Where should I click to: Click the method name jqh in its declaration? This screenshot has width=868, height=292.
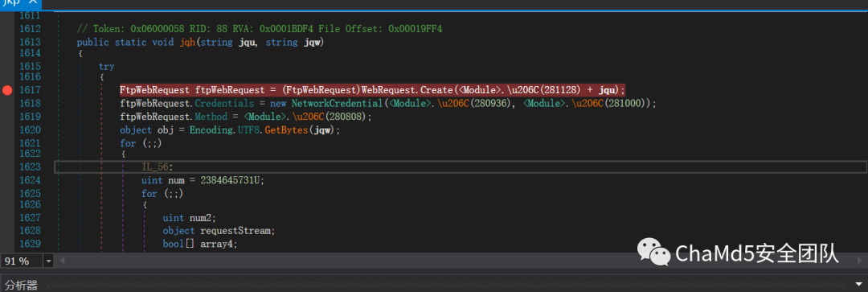(188, 42)
